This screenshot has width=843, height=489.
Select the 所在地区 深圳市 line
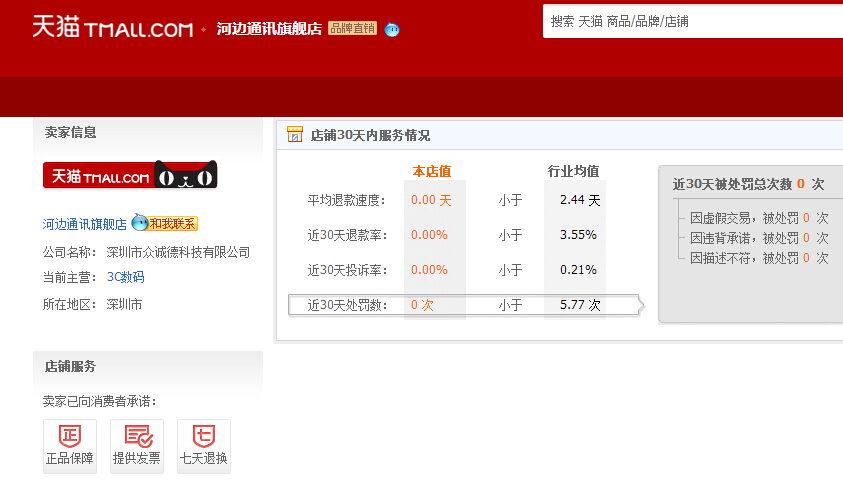point(92,304)
